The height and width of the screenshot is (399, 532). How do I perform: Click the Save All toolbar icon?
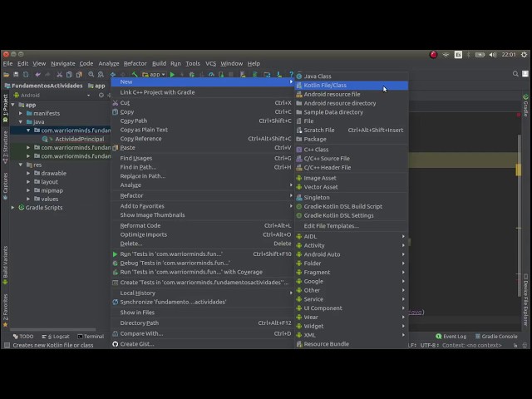click(x=16, y=74)
